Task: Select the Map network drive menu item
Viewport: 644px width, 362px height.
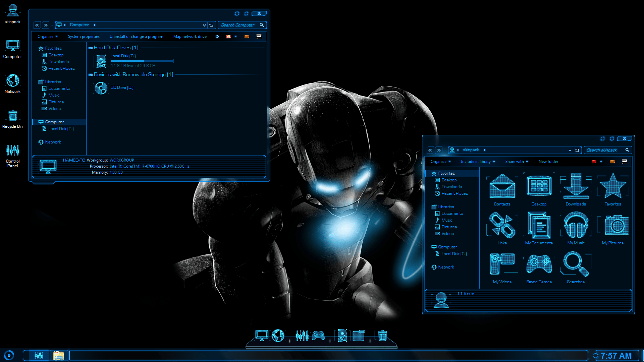Action: [192, 37]
